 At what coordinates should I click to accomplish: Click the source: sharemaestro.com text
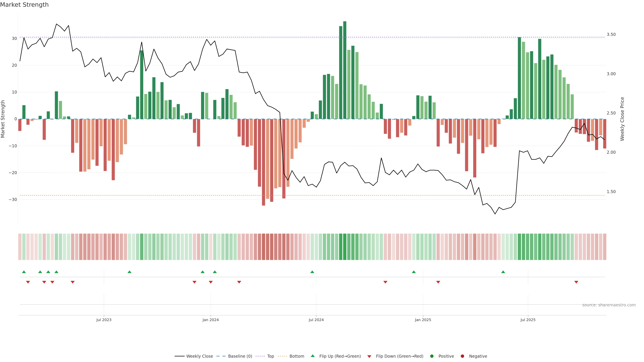click(609, 305)
